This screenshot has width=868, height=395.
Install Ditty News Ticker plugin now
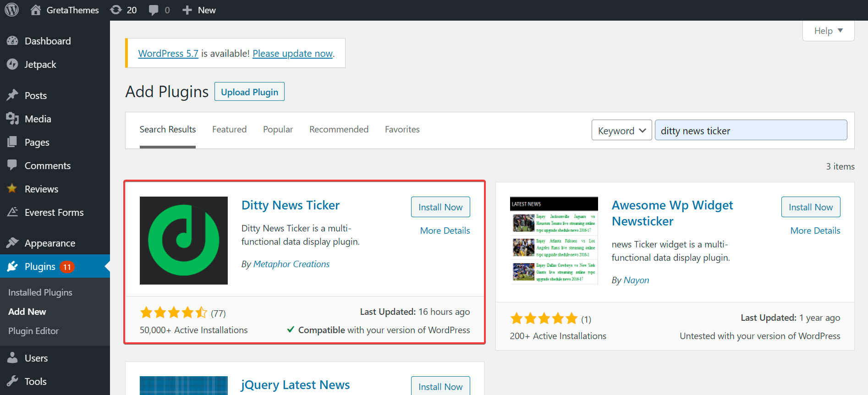point(440,207)
